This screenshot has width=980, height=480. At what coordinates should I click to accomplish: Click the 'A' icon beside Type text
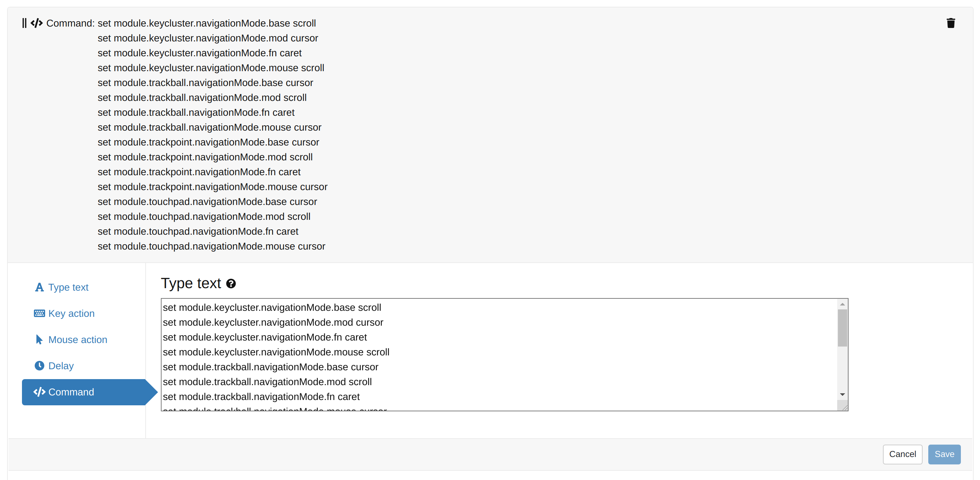tap(39, 287)
